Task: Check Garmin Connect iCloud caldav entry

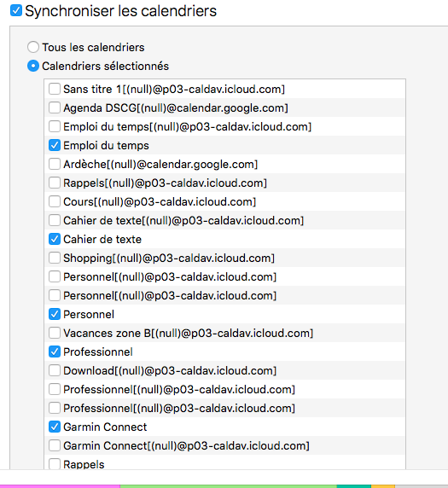Action: tap(55, 445)
